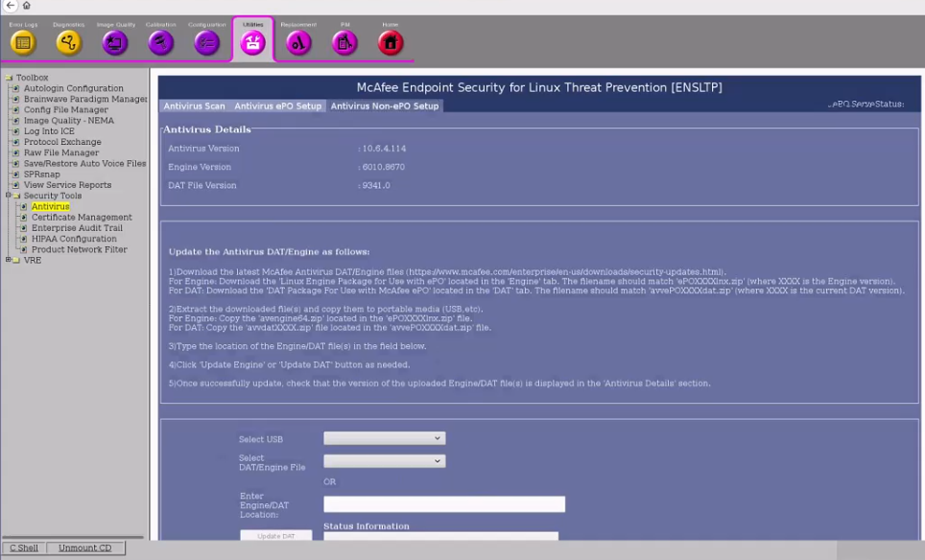Image resolution: width=925 pixels, height=560 pixels.
Task: Open the Select USB dropdown
Action: click(384, 439)
